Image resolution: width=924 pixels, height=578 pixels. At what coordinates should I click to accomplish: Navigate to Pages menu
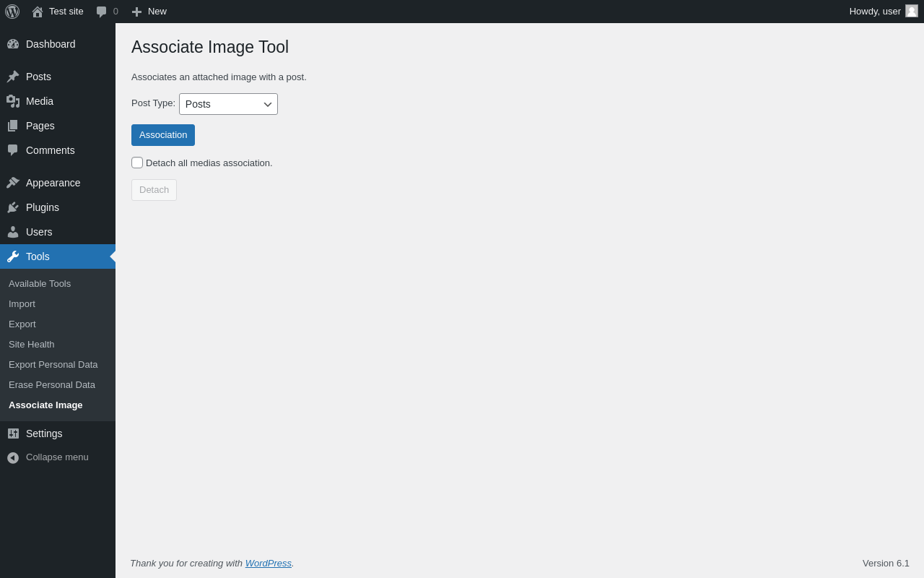[x=58, y=126]
